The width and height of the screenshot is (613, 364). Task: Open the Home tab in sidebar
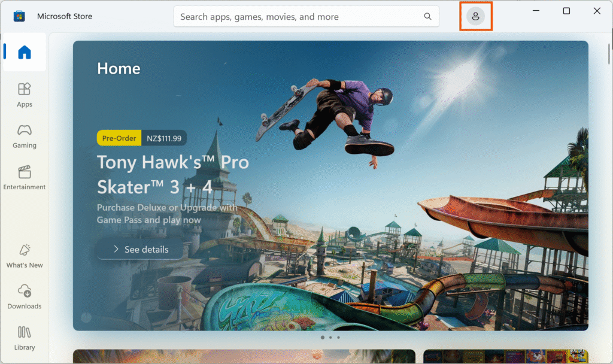[24, 52]
